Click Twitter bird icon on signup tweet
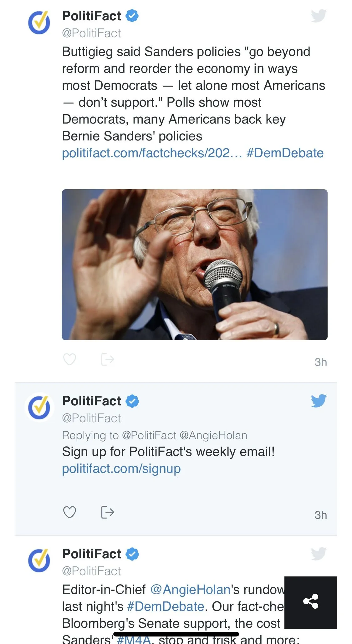The image size is (352, 644). click(319, 401)
